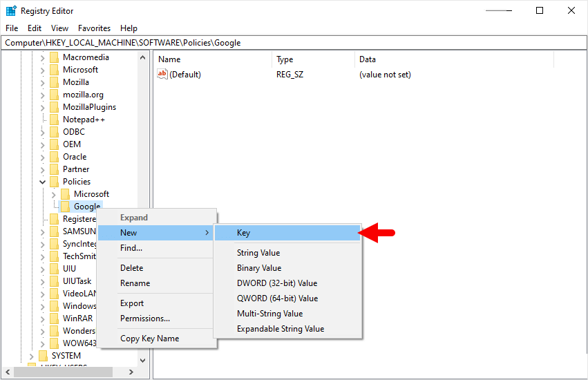Click the ODBC folder icon
Screen dimensions: 588x380
pyautogui.click(x=54, y=132)
